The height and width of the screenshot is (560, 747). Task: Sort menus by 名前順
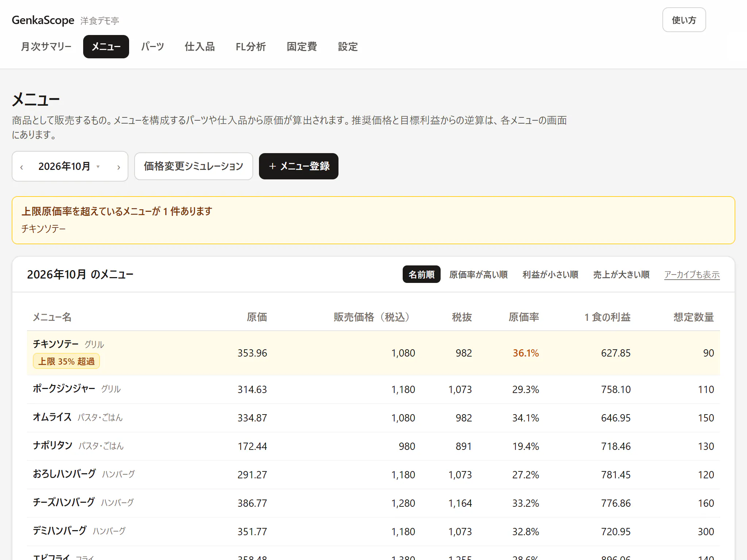[421, 274]
